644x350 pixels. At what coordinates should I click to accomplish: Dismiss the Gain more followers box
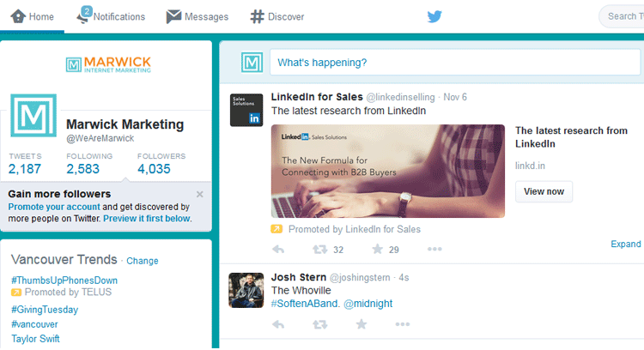[x=199, y=194]
